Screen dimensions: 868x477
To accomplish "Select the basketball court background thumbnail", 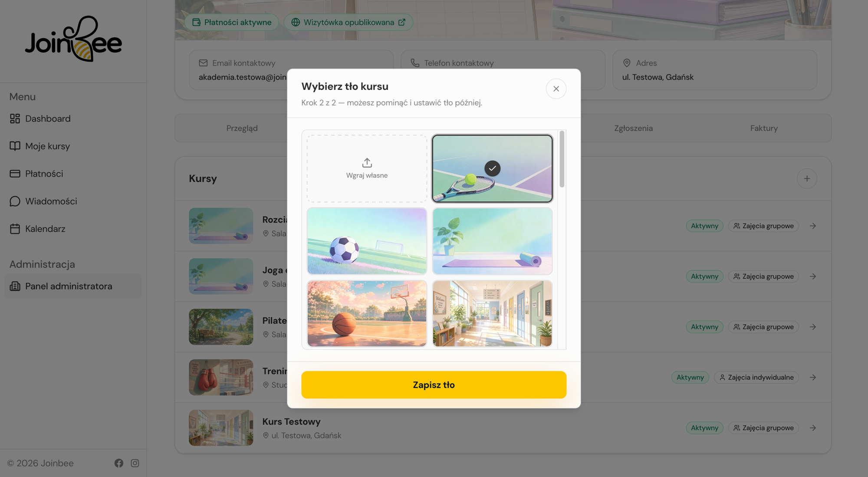I will (367, 313).
